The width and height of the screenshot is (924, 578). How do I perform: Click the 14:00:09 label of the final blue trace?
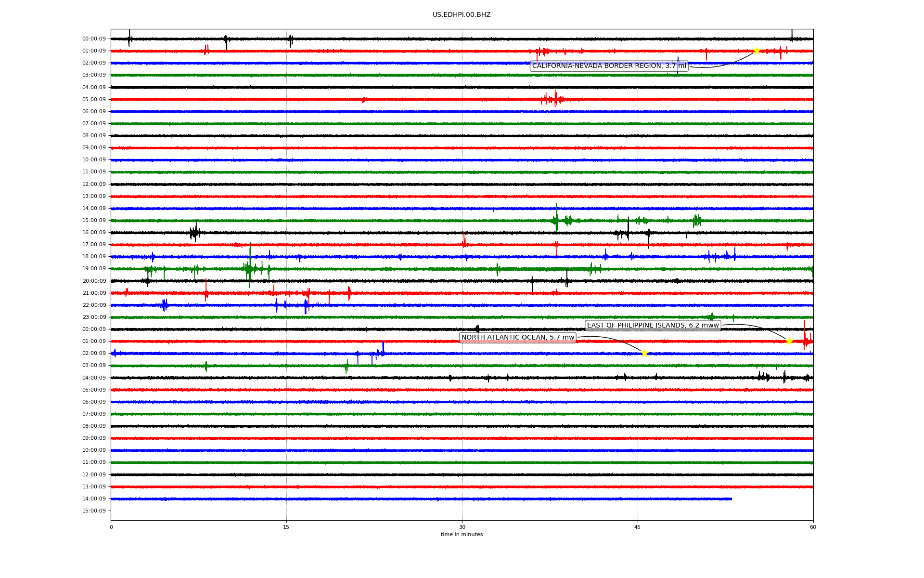pyautogui.click(x=94, y=499)
